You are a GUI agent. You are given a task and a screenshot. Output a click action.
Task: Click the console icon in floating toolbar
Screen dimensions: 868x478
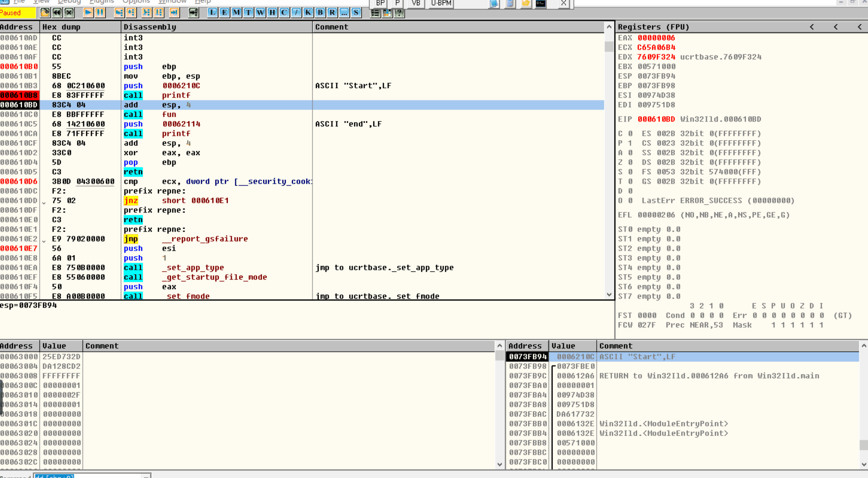[x=541, y=3]
